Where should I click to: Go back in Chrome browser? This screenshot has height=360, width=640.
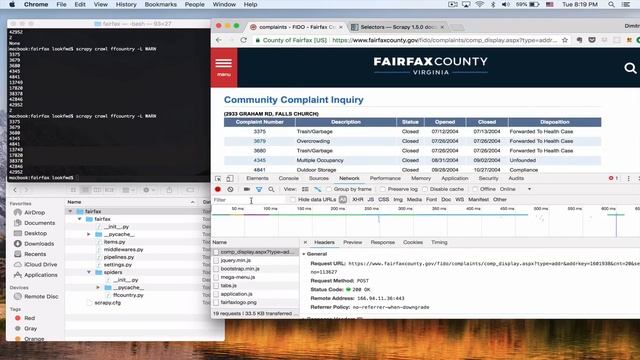(219, 40)
